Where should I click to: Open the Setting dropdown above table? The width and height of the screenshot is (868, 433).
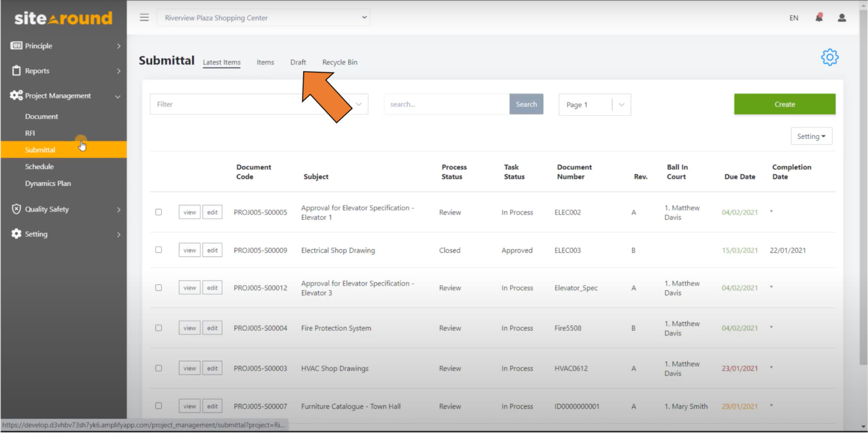(x=811, y=136)
